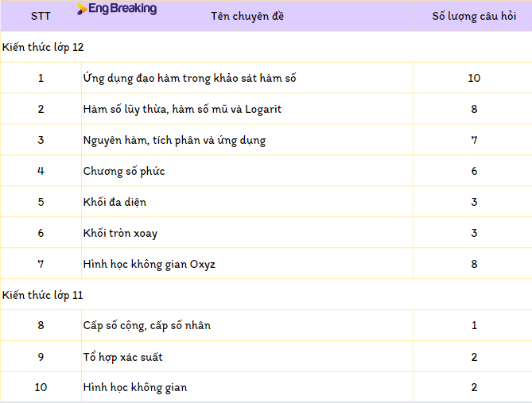Select the "Chương số phức" cell
This screenshot has width=532, height=403.
pos(124,171)
